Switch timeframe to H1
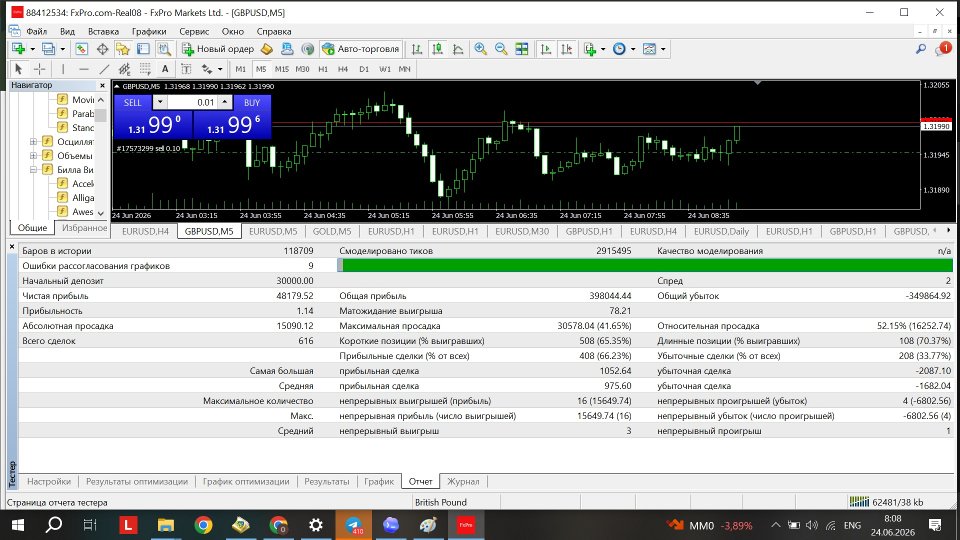The width and height of the screenshot is (960, 540). coord(323,69)
